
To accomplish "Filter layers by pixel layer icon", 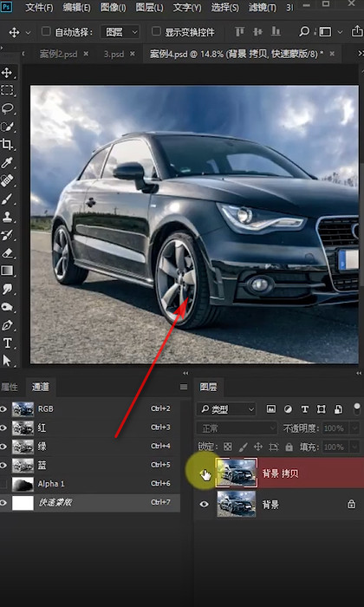I will [x=271, y=408].
